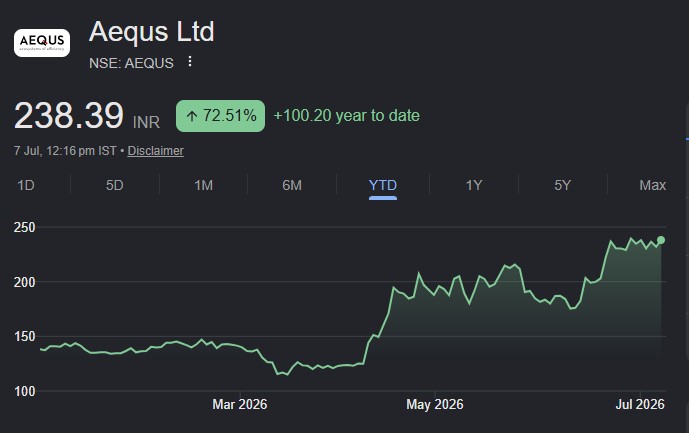Click the Jul 2026 axis label
The width and height of the screenshot is (689, 433).
point(640,404)
